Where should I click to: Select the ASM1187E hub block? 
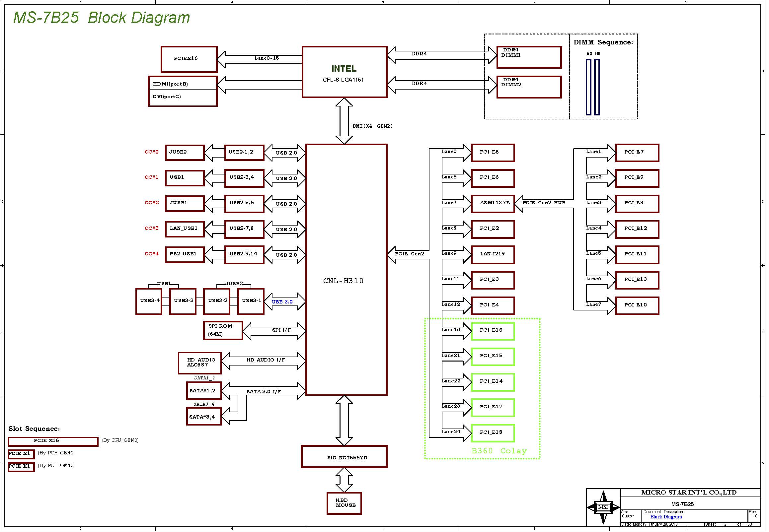click(493, 204)
